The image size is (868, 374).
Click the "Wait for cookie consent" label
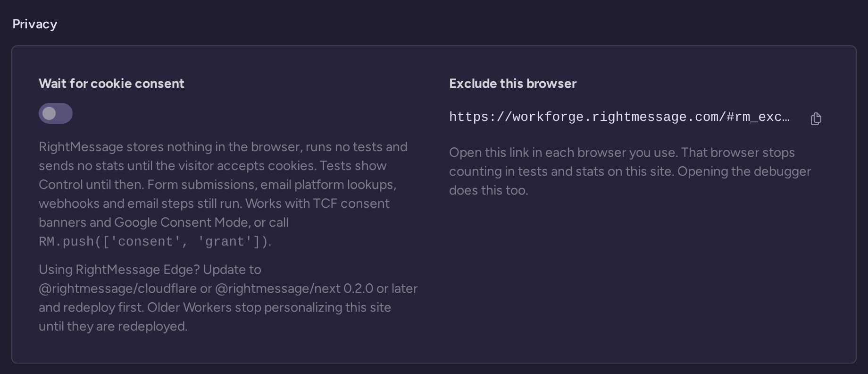point(111,84)
